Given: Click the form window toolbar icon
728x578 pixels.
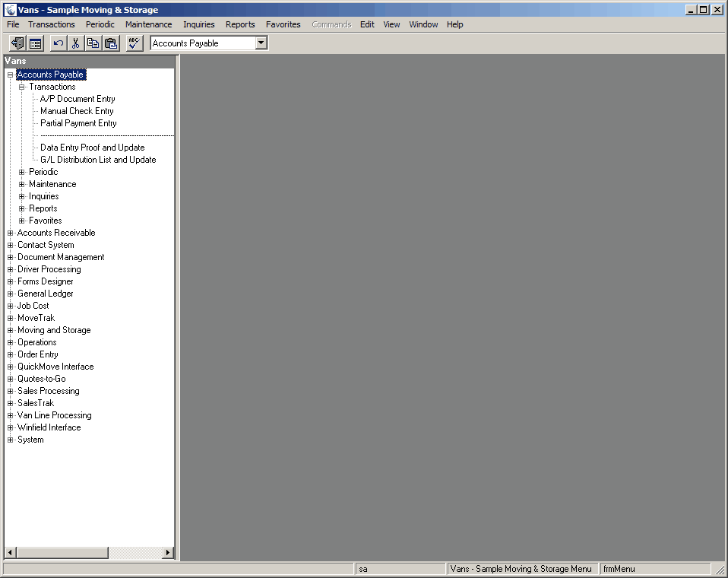Looking at the screenshot, I should pyautogui.click(x=35, y=43).
